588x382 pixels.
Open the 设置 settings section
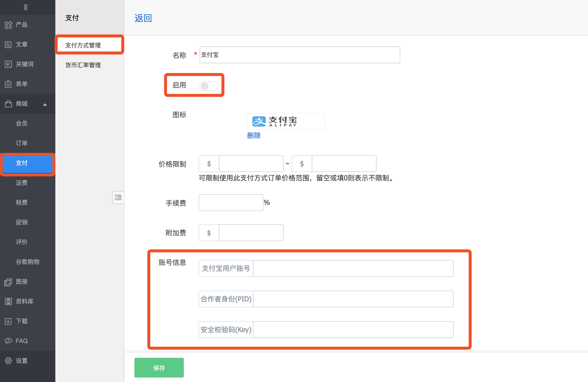tap(21, 361)
